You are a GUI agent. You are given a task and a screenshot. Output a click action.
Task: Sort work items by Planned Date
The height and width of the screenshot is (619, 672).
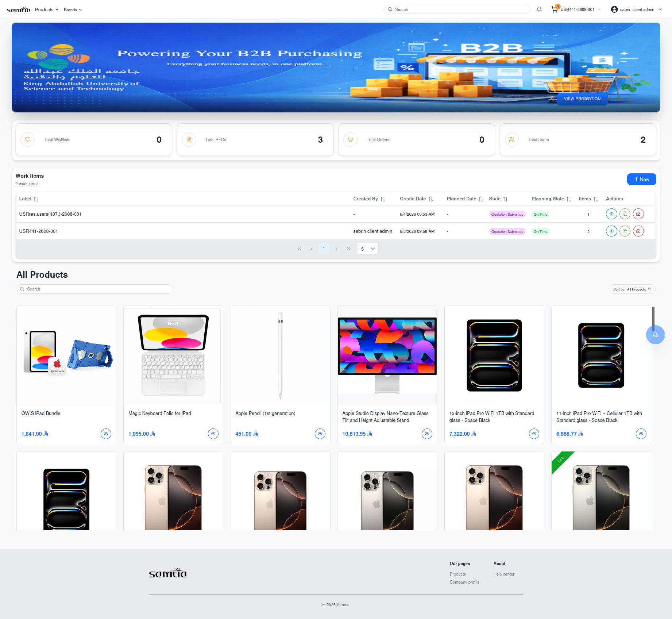pos(481,199)
